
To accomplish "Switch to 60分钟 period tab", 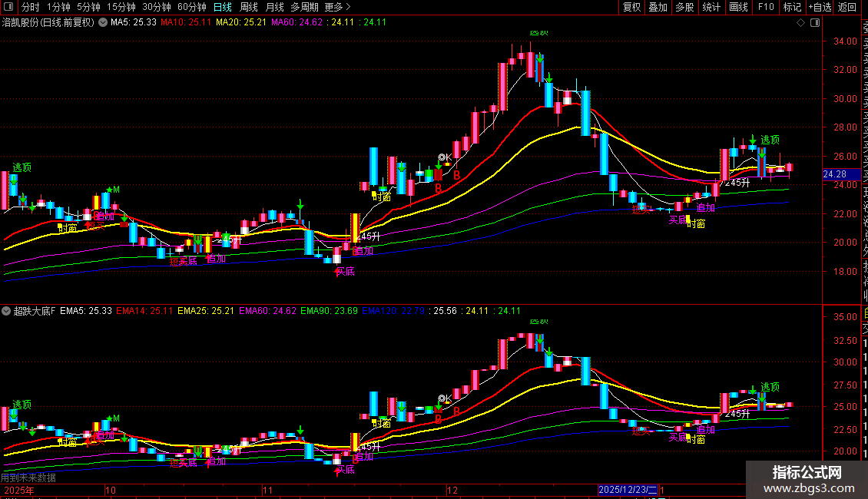I will pyautogui.click(x=192, y=7).
